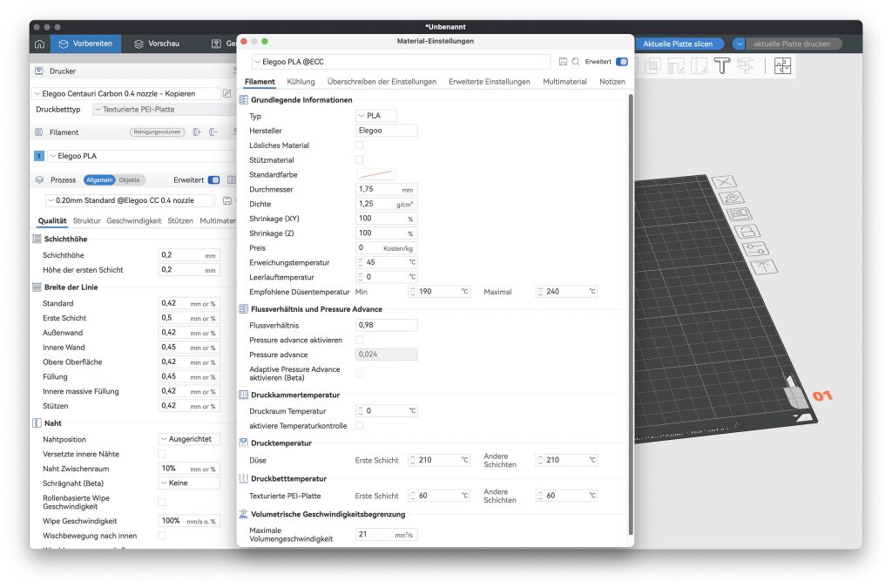Click the Standardfarbe color swatch
This screenshot has width=892, height=588.
coord(376,175)
